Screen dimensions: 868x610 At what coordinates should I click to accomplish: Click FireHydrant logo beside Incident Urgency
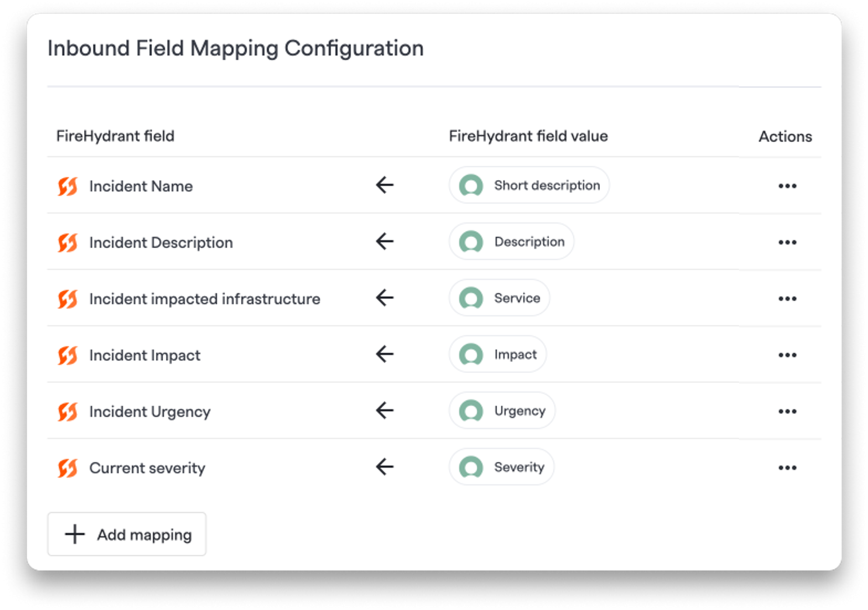[68, 412]
